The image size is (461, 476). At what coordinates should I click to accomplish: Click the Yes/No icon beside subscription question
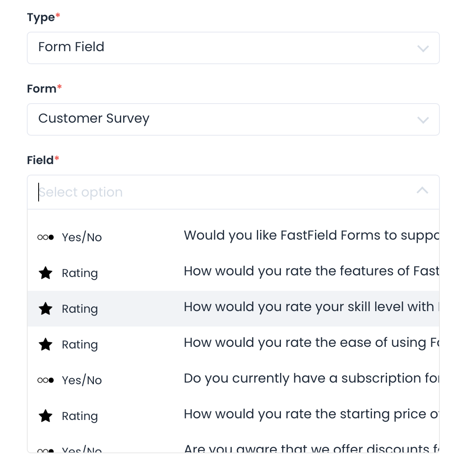[x=46, y=380]
